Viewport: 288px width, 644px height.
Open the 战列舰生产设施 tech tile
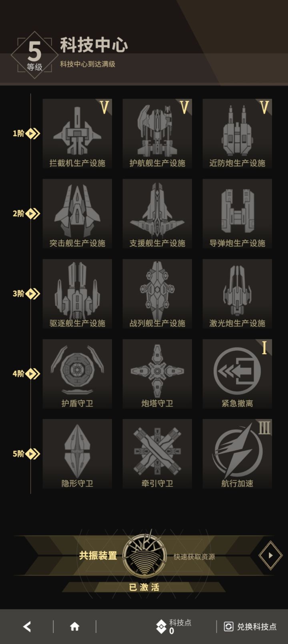(x=157, y=294)
